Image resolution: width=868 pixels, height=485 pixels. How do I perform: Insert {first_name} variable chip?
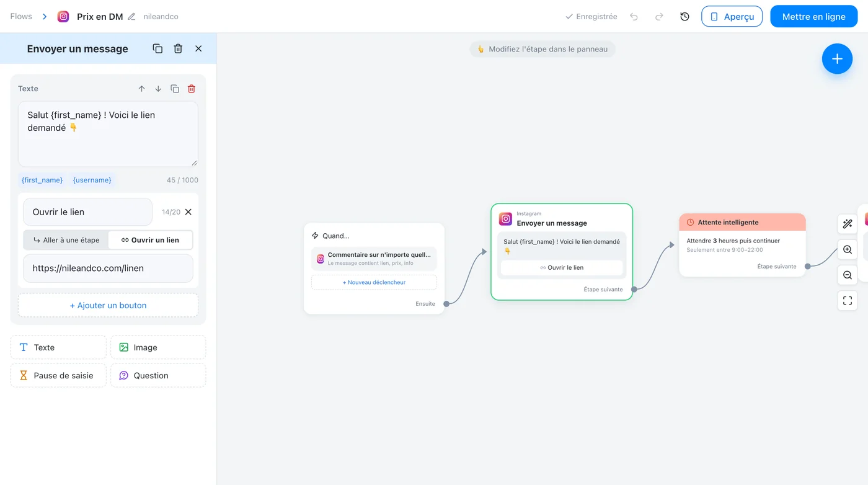tap(42, 180)
